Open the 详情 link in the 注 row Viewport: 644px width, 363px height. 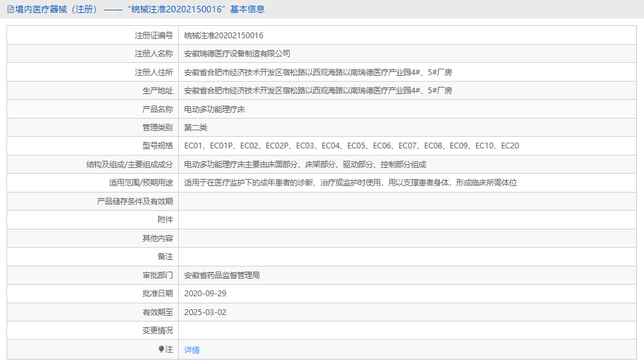click(x=192, y=350)
